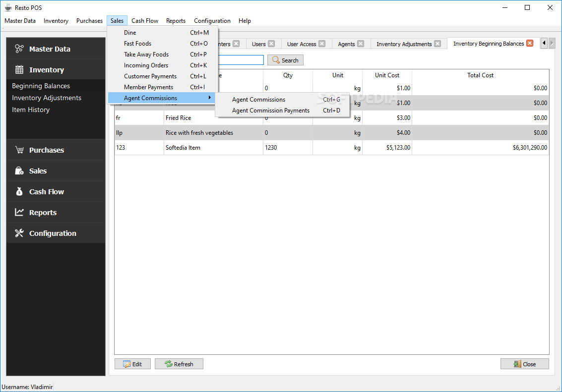
Task: Expand the Reports sidebar section
Action: 56,212
